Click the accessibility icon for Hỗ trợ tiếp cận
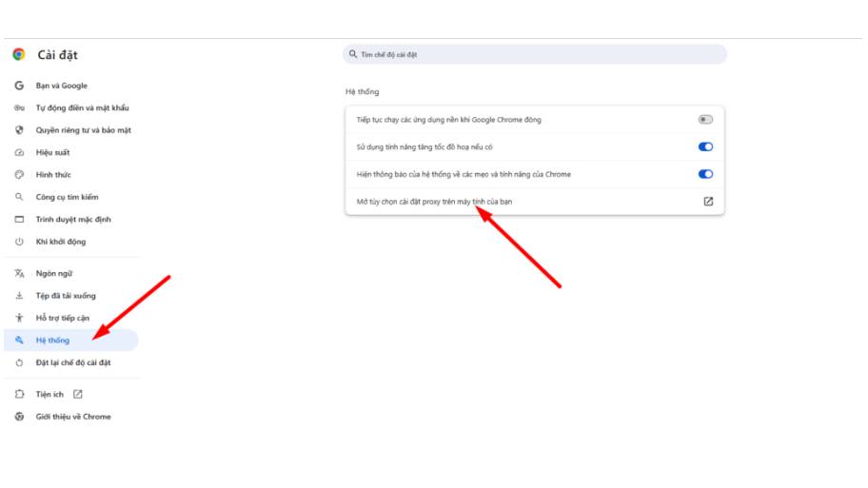Screen dimensions: 868x488 [19, 318]
